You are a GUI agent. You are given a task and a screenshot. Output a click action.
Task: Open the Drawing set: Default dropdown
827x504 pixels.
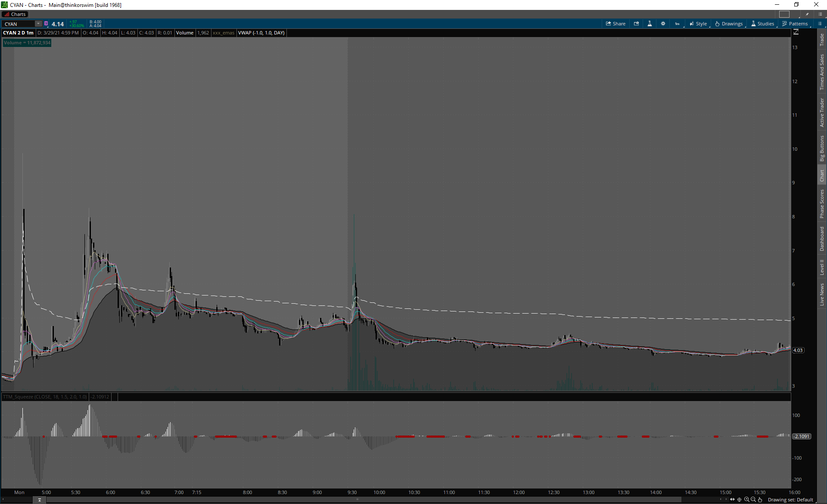pyautogui.click(x=790, y=500)
